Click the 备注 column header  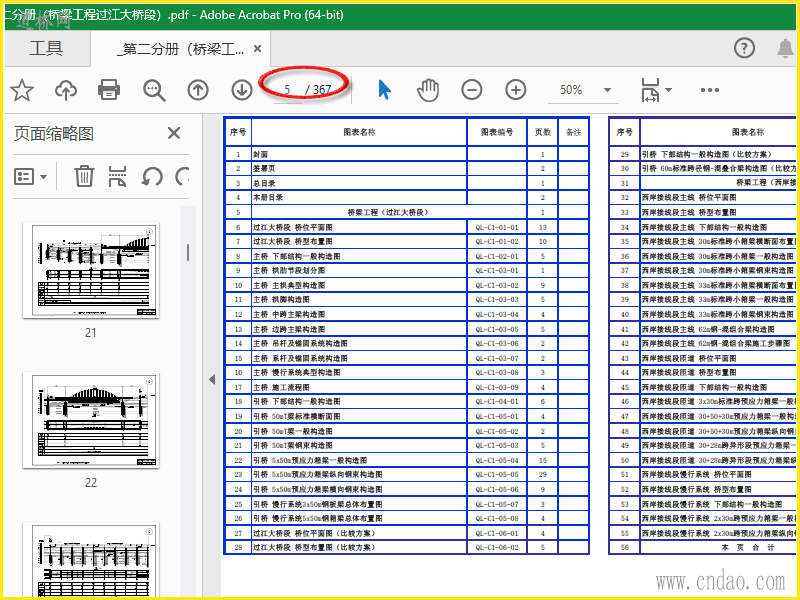click(x=573, y=132)
